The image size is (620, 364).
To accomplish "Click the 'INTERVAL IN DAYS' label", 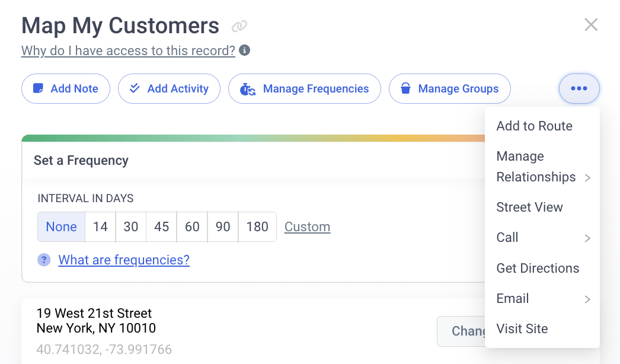I will pyautogui.click(x=86, y=198).
